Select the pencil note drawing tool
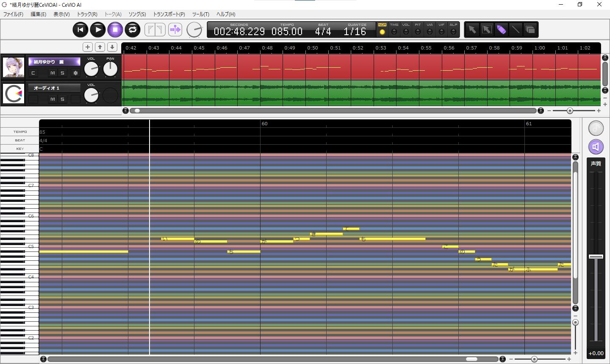610x364 pixels. (x=501, y=30)
